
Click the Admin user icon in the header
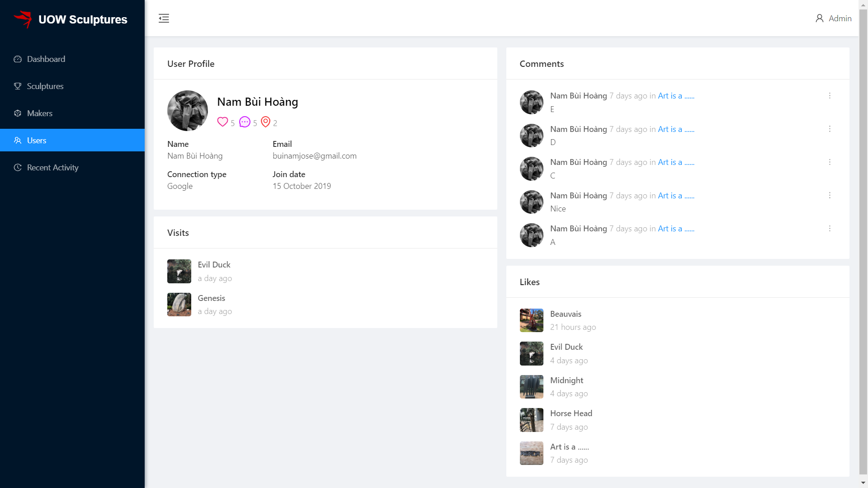(819, 19)
